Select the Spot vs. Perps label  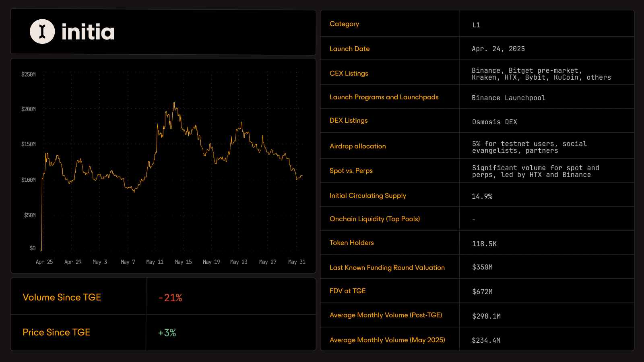(351, 171)
